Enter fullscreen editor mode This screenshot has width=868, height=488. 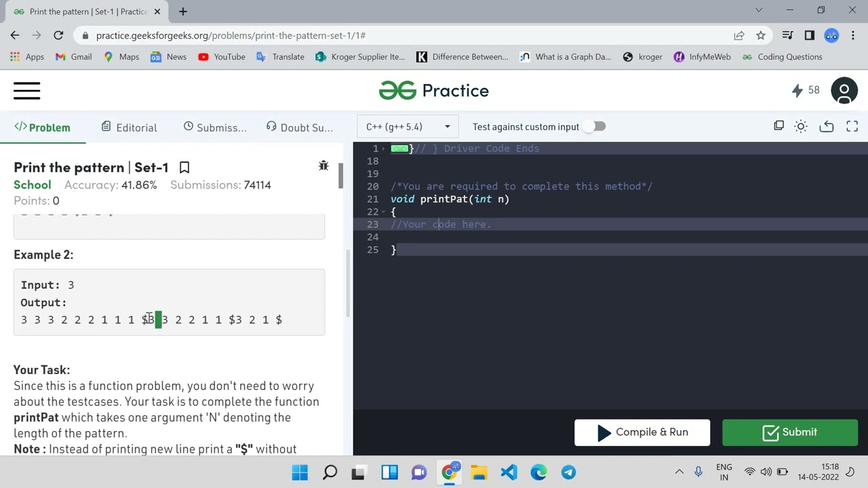[852, 126]
